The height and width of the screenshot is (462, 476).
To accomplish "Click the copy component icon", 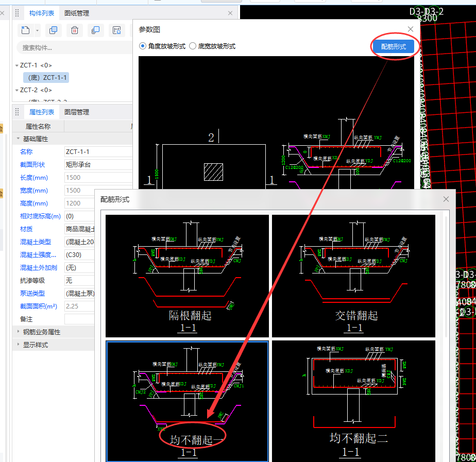I will coord(53,30).
